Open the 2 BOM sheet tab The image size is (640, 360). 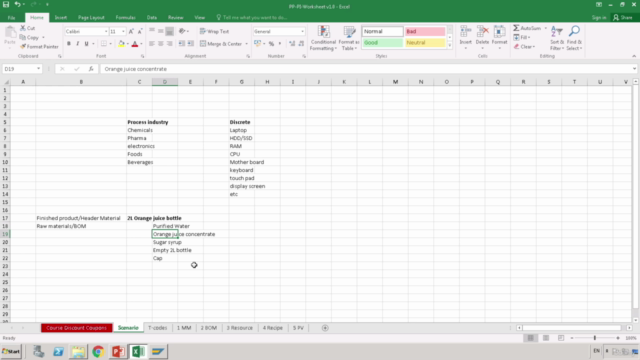pos(209,328)
